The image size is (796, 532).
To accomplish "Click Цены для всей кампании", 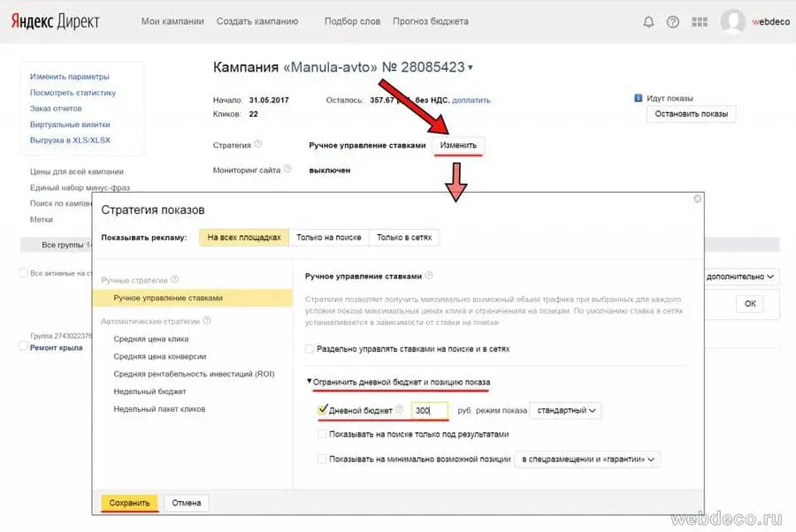I will point(77,171).
